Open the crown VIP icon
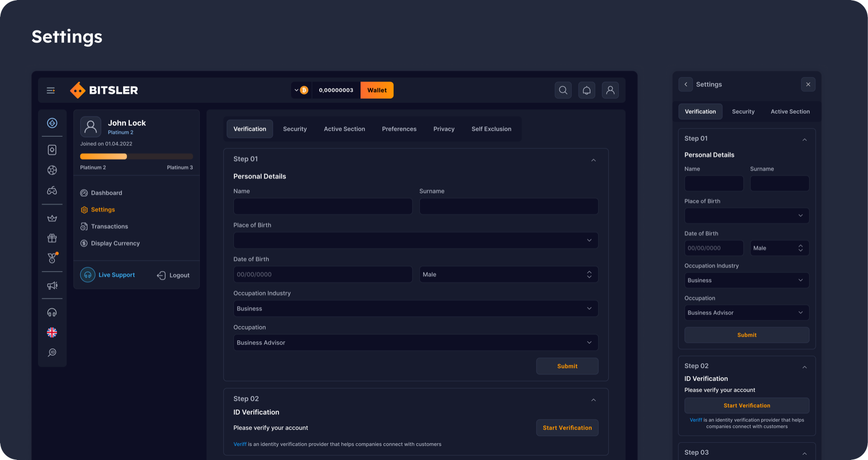 (x=52, y=218)
